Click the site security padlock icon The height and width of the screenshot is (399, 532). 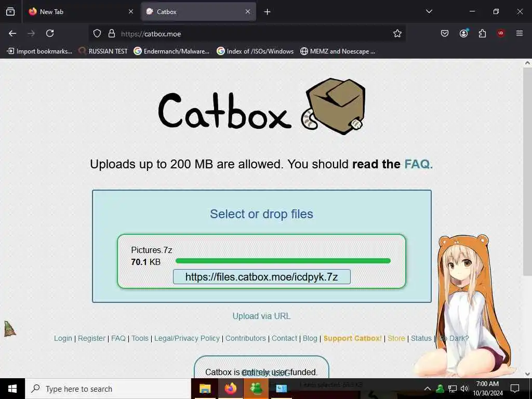coord(111,33)
